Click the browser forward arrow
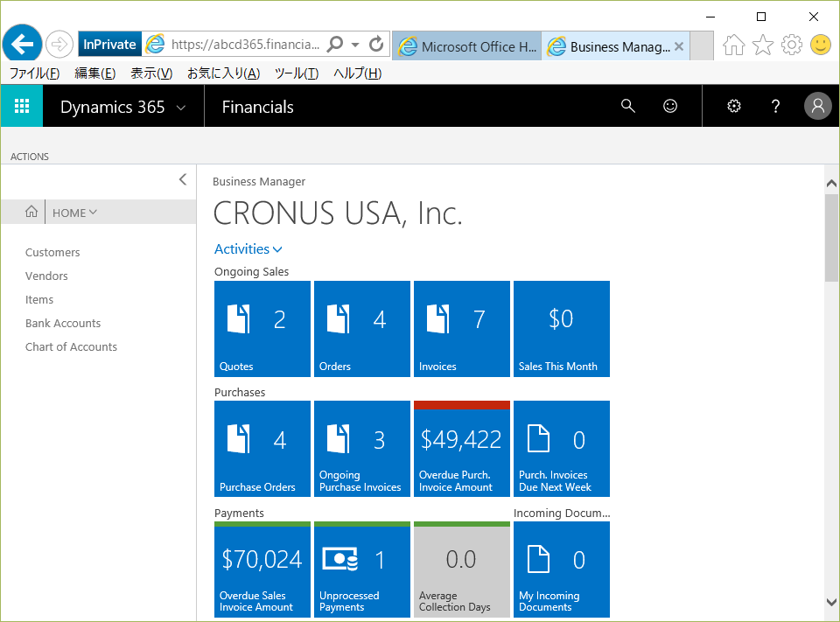The width and height of the screenshot is (840, 622). (x=59, y=44)
